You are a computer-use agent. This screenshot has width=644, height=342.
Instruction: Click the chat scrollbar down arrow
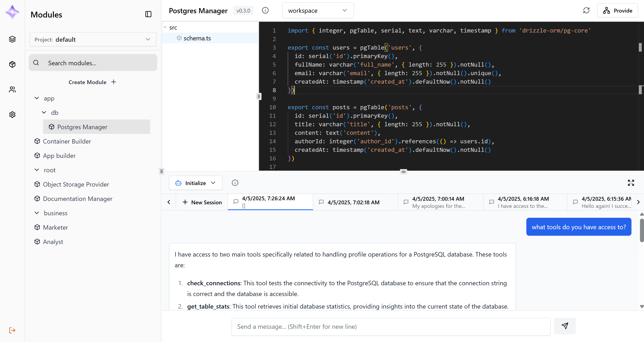click(x=642, y=307)
